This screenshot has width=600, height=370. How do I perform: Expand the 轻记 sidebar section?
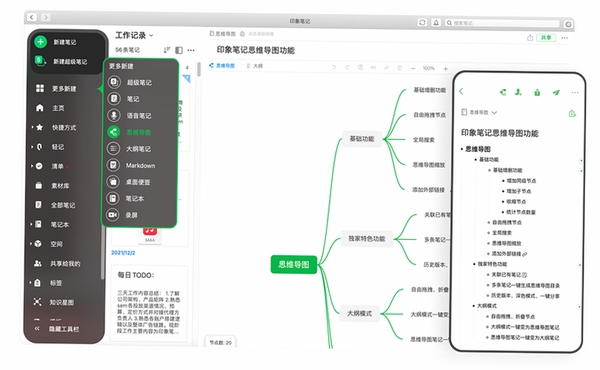[32, 147]
